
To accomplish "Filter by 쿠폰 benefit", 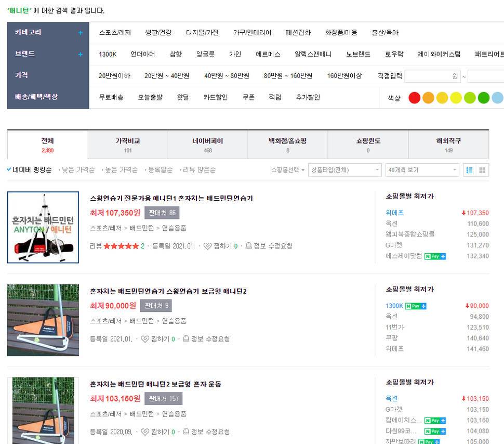I will point(248,97).
